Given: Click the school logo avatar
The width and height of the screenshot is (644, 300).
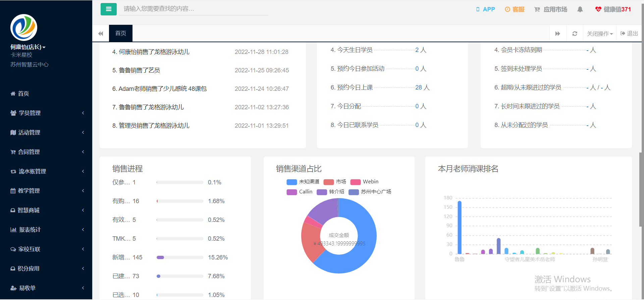Looking at the screenshot, I should click(24, 27).
